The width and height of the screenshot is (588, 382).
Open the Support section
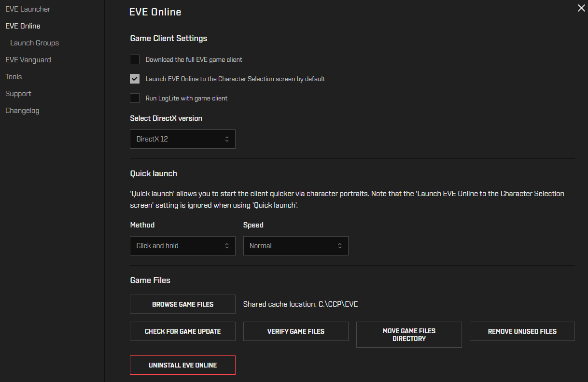click(x=18, y=94)
